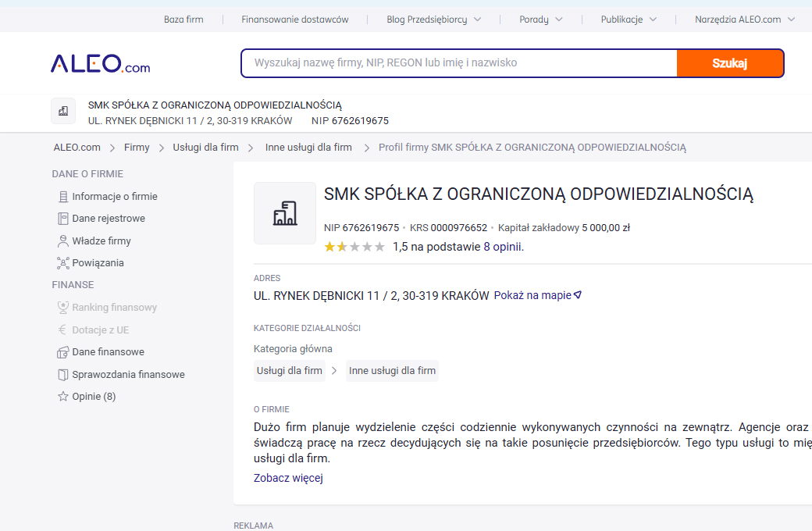Select Opinie (8) in the sidebar
The image size is (812, 531).
pyautogui.click(x=94, y=397)
